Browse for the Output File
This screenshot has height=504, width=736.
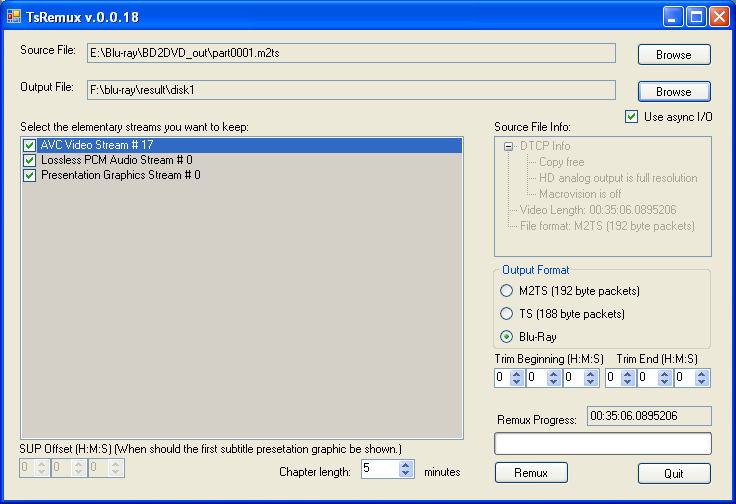[x=674, y=92]
